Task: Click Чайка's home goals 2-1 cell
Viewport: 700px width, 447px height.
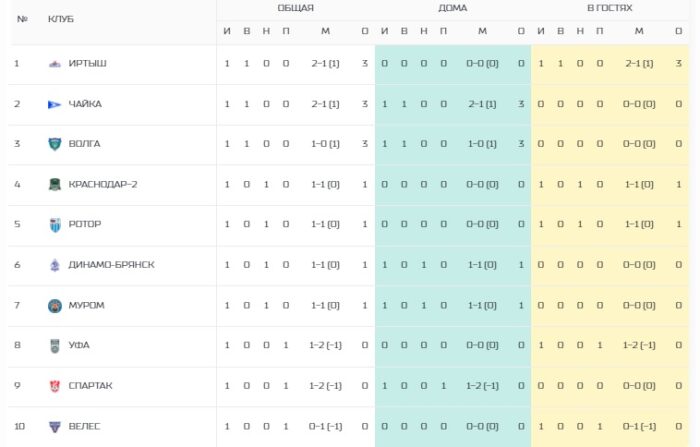Action: pyautogui.click(x=482, y=104)
